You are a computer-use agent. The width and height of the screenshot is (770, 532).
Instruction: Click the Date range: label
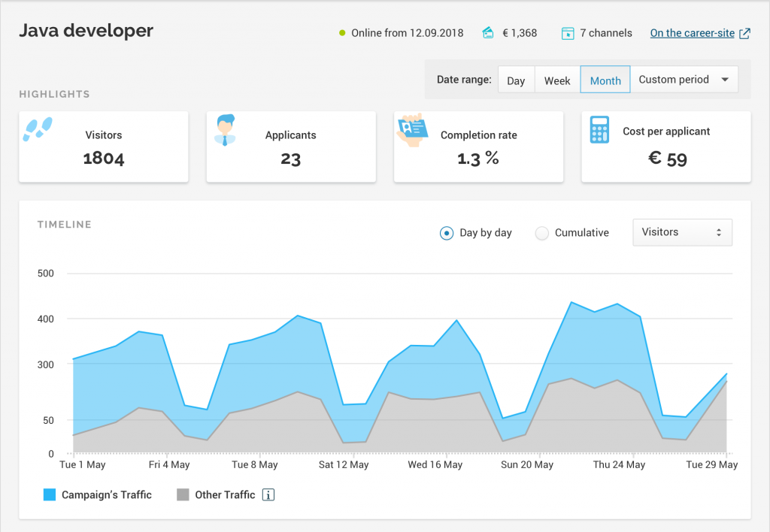pos(464,80)
